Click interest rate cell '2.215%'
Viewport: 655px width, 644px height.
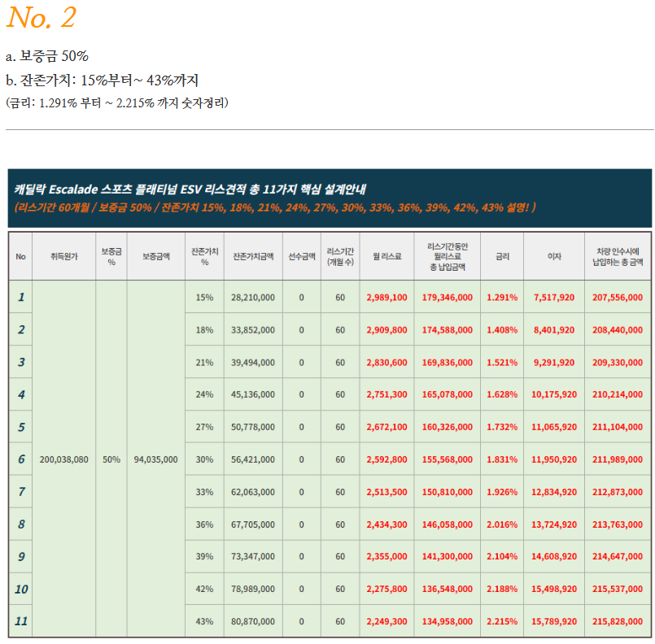[x=502, y=621]
